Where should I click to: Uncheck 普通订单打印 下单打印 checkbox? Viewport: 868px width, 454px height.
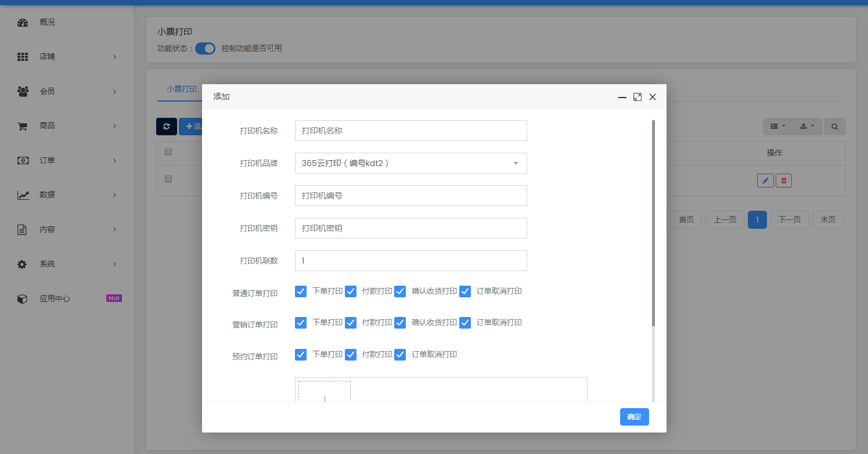click(x=301, y=291)
